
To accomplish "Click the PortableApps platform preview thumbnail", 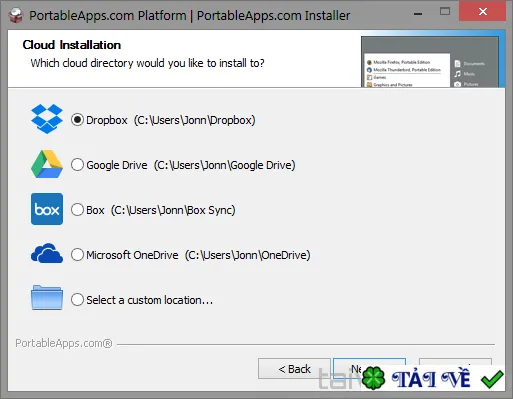I will pos(430,62).
